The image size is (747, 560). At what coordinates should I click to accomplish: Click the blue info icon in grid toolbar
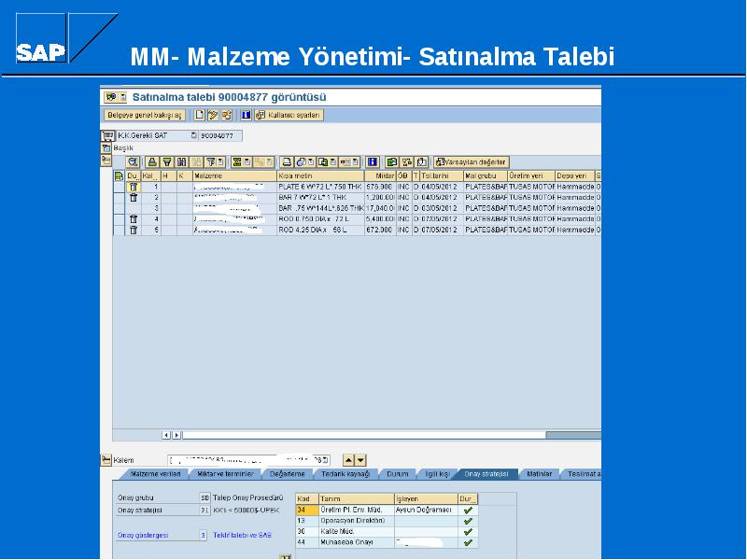[372, 161]
